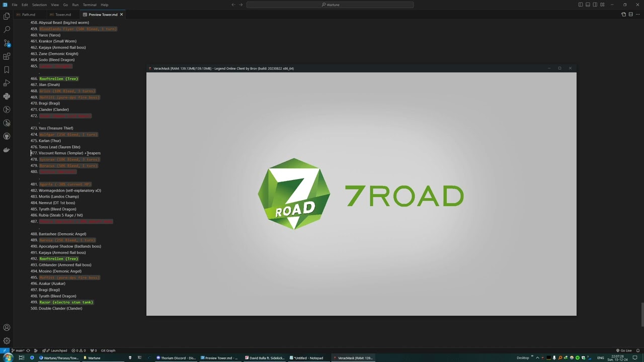
Task: Open the Bookmarks view in activity bar
Action: click(7, 70)
